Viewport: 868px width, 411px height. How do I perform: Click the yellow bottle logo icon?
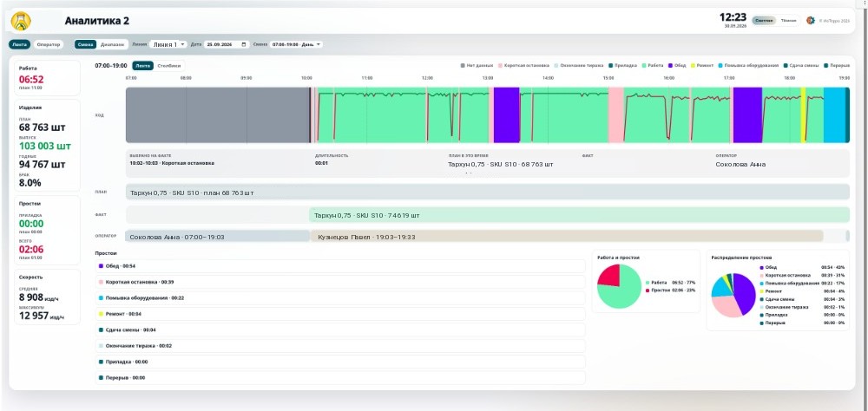coord(21,21)
